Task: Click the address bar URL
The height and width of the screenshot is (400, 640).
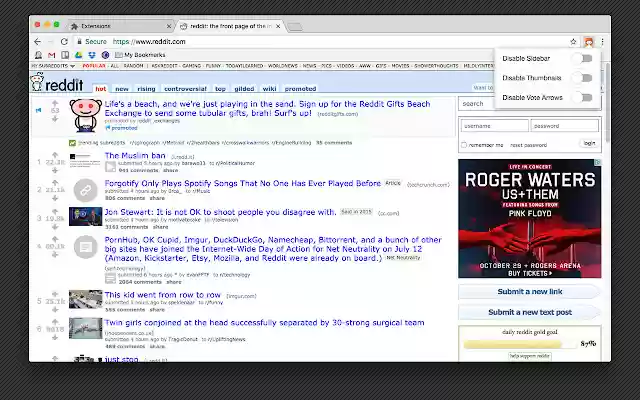Action: tap(149, 42)
